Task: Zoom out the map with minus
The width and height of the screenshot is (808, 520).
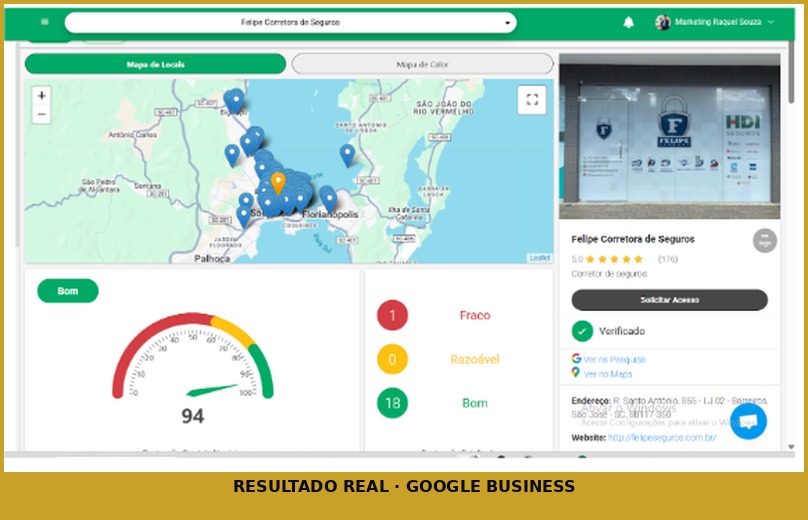Action: coord(42,114)
